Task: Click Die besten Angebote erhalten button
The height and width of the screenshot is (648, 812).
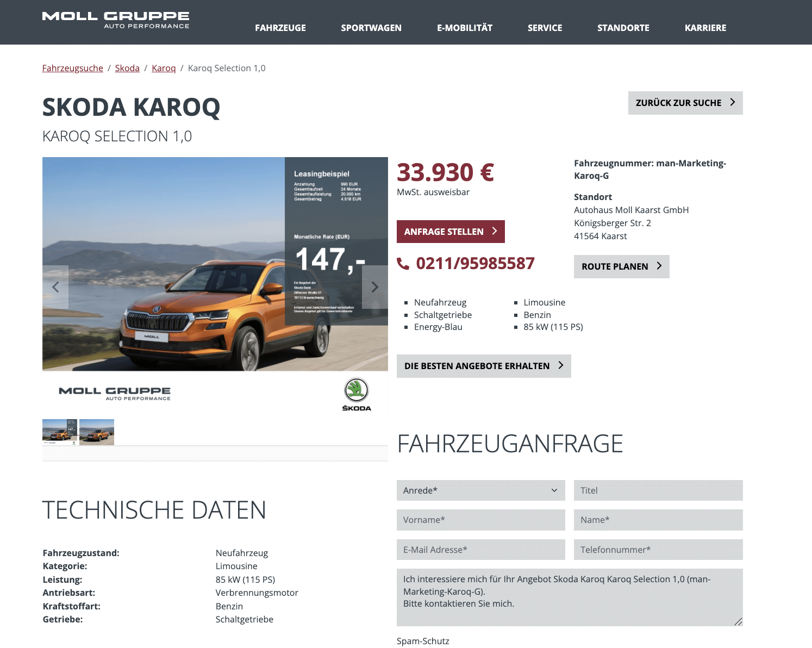Action: 484,366
